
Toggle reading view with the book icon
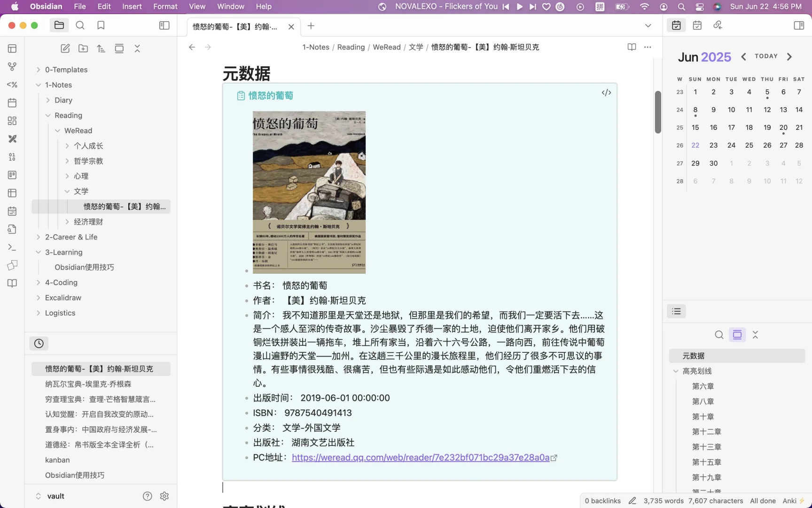pos(631,47)
